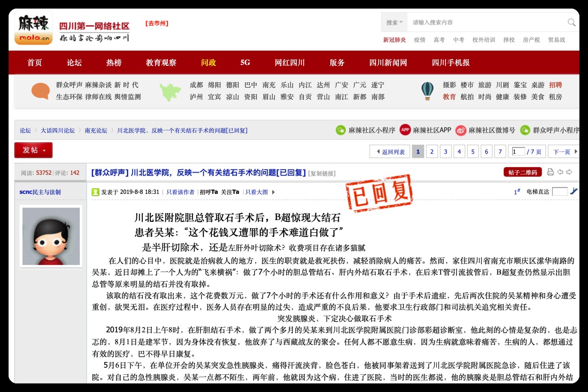
Task: Click the green WeChat icon for 麻辣社区小程序
Action: click(x=340, y=130)
